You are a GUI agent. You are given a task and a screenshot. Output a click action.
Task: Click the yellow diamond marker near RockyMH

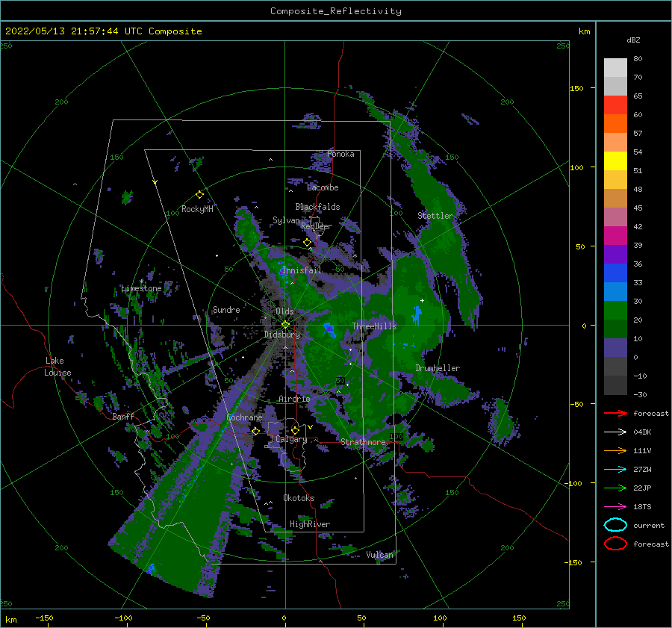pyautogui.click(x=199, y=195)
